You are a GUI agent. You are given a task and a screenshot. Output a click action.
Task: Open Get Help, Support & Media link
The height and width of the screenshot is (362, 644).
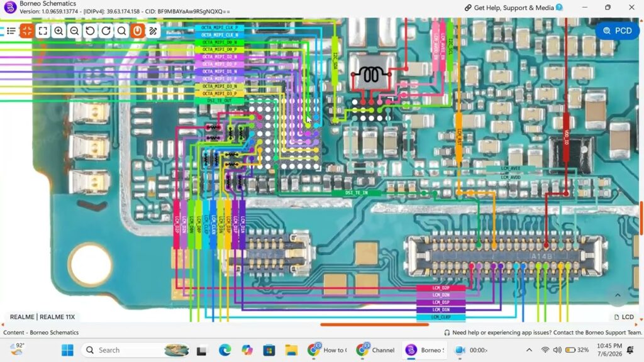(513, 8)
